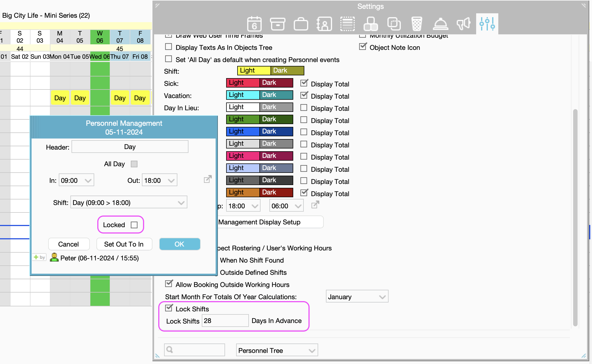Image resolution: width=592 pixels, height=364 pixels.
Task: Open the Personnel Tree dropdown
Action: [x=277, y=350]
